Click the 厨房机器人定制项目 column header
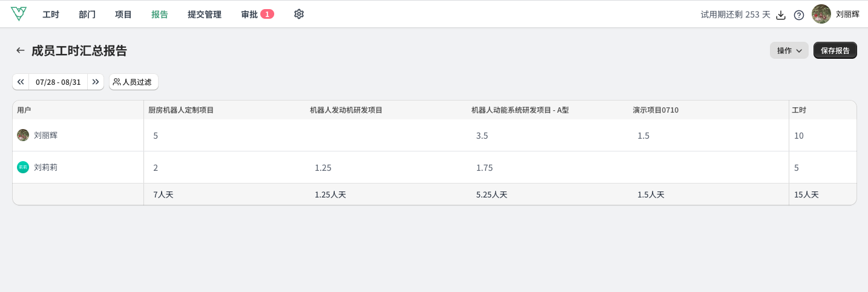868x292 pixels. 181,110
